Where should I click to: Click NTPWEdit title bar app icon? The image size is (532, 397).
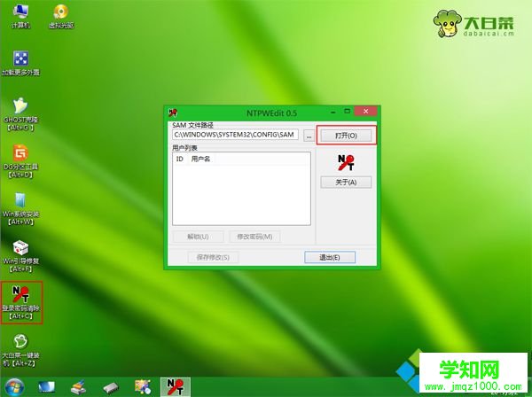pos(173,113)
